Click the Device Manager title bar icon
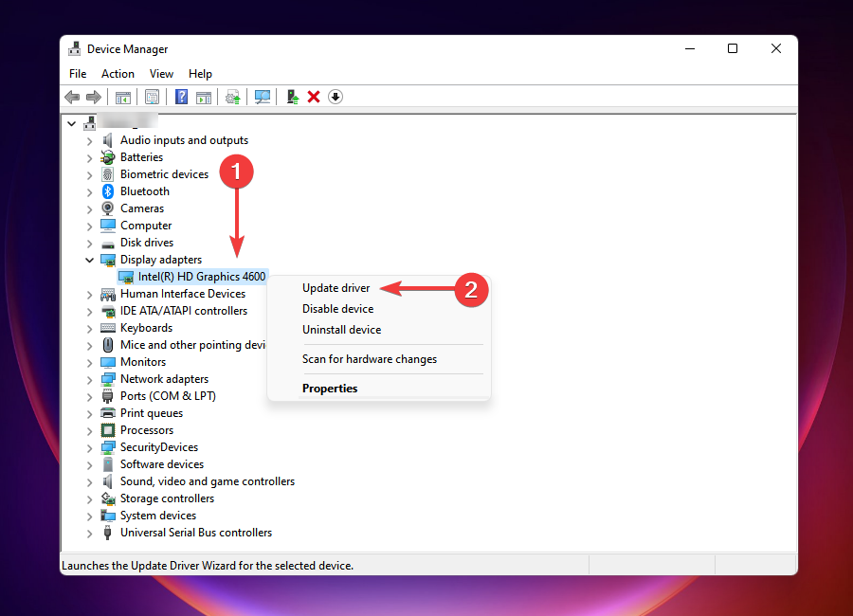 (75, 49)
